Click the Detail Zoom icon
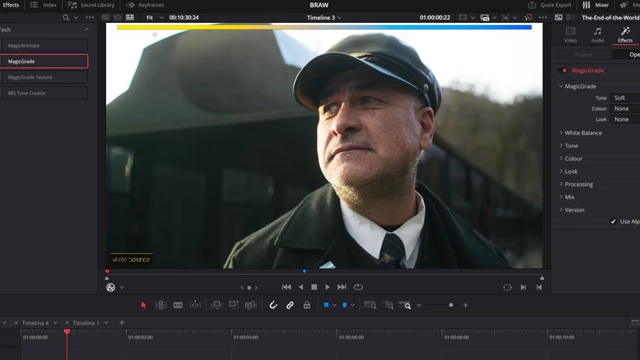The image size is (640, 360). click(x=388, y=305)
